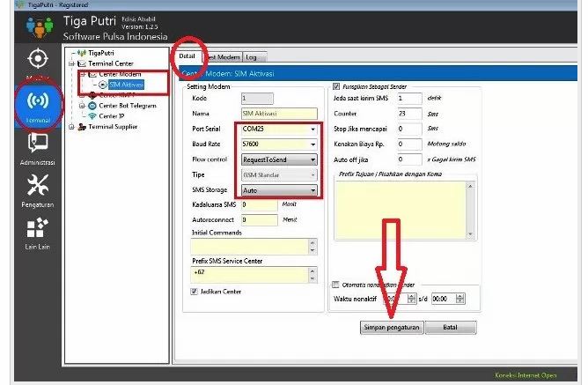
Task: Click the Tiga Putri people logo
Action: tap(40, 28)
